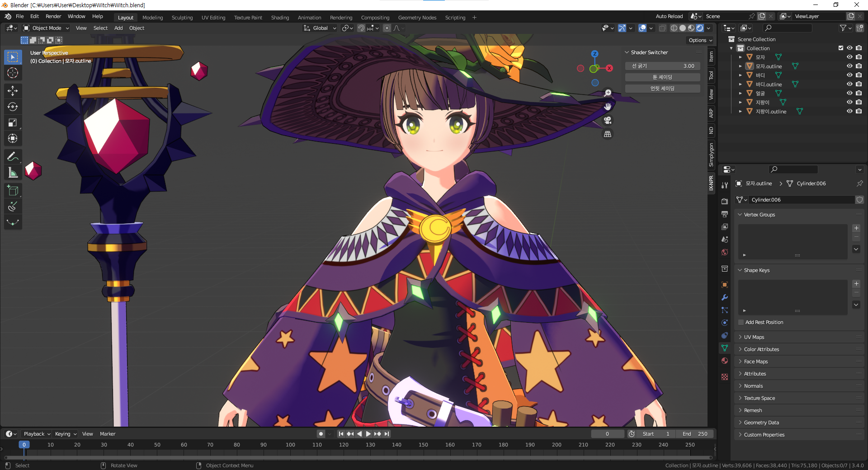The width and height of the screenshot is (868, 470).
Task: Hide 지팡이 object in viewport
Action: (849, 102)
